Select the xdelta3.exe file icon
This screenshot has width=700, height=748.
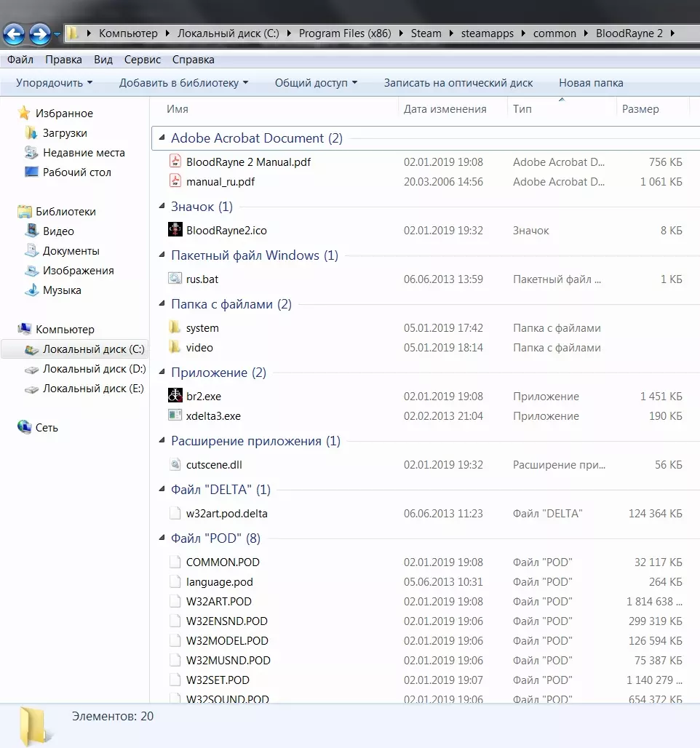click(x=175, y=416)
